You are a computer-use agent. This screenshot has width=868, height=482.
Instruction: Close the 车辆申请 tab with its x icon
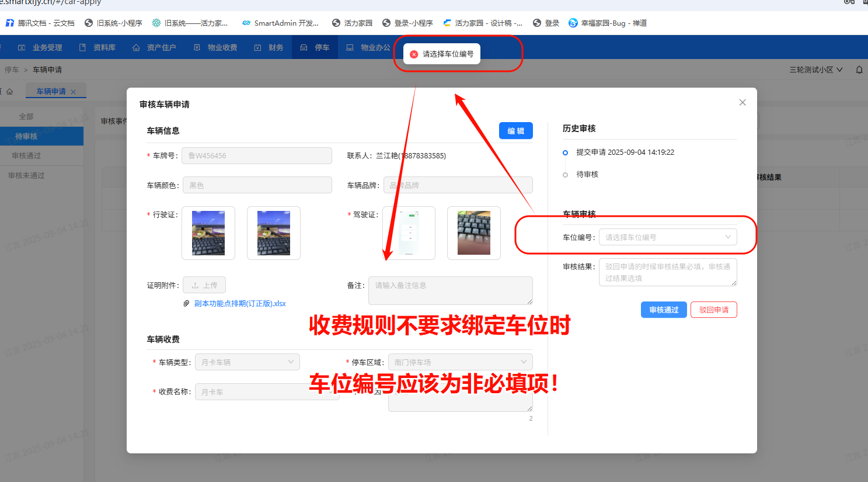click(73, 92)
